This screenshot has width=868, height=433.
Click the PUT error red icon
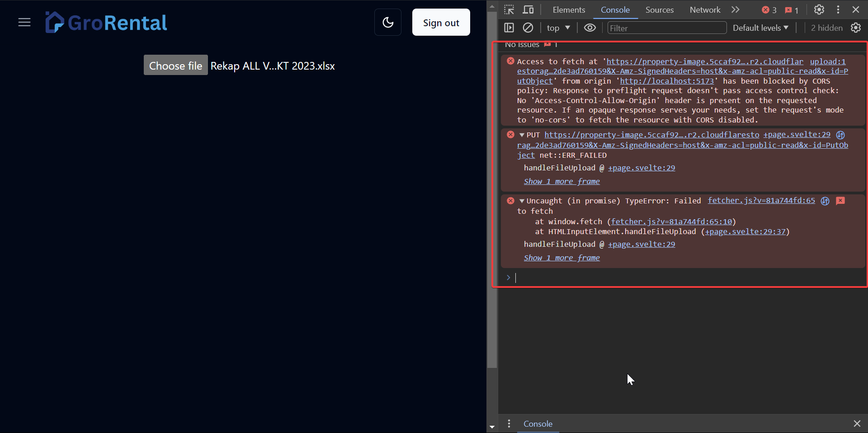(x=510, y=135)
